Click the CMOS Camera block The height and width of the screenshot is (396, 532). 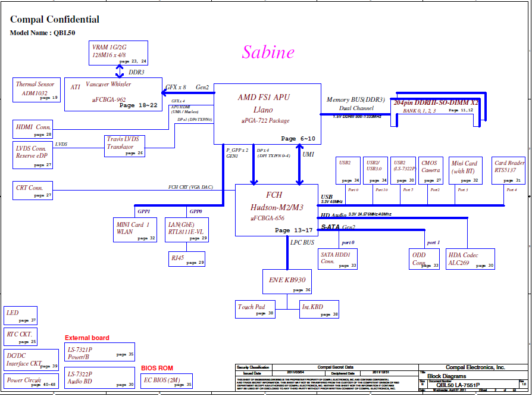[431, 170]
